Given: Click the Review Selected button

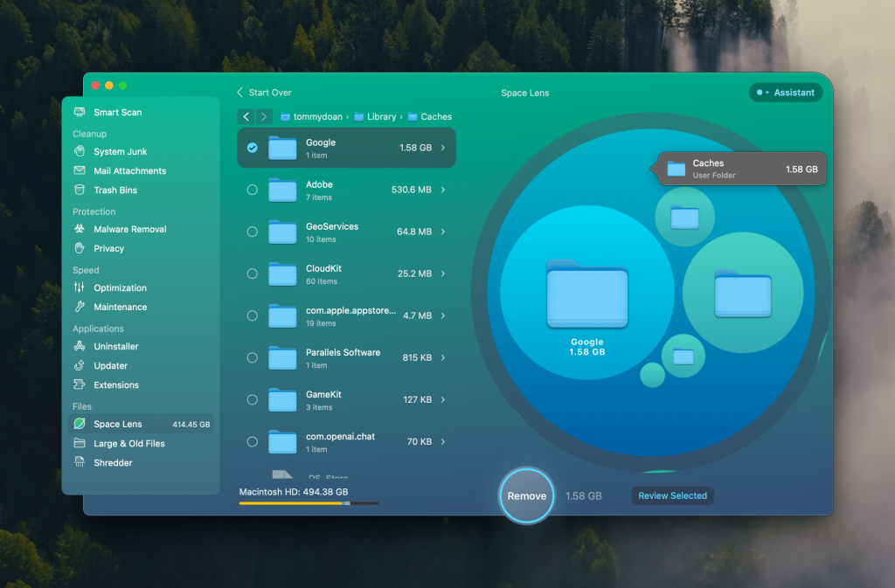Looking at the screenshot, I should (x=672, y=495).
